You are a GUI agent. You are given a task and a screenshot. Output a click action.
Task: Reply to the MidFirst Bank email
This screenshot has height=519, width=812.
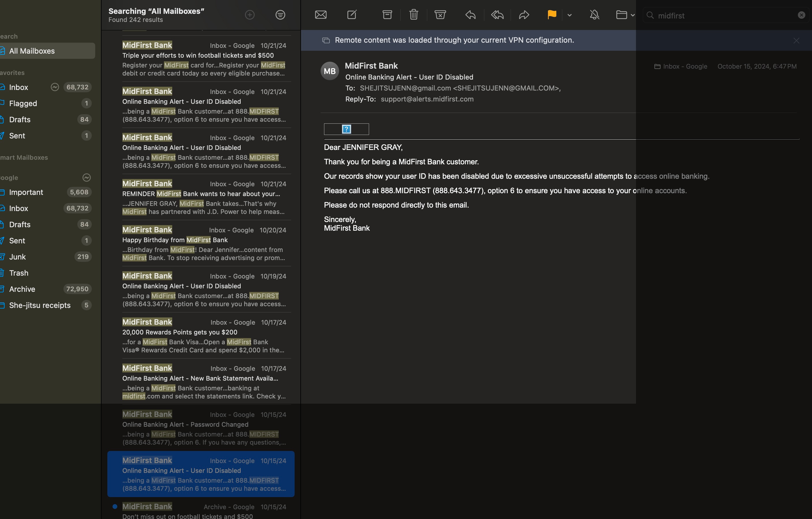point(470,15)
